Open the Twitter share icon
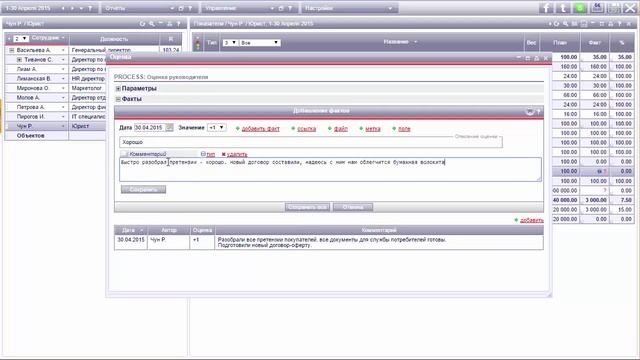 (x=563, y=8)
